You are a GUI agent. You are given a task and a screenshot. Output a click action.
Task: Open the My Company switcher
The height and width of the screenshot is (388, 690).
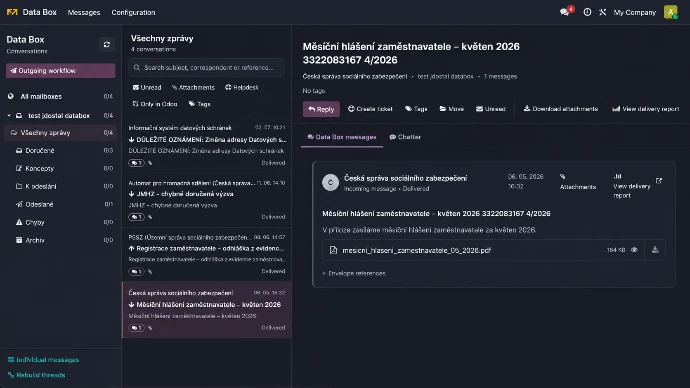635,12
